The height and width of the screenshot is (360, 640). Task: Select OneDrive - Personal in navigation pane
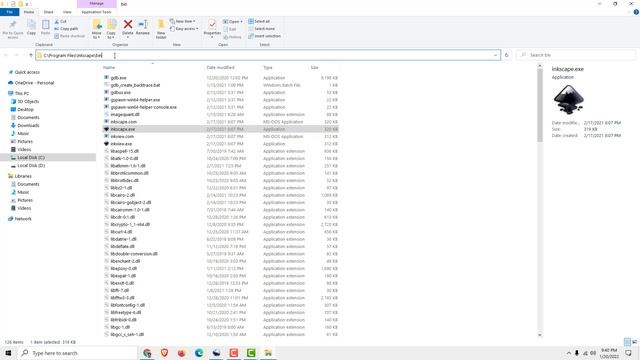[x=34, y=83]
